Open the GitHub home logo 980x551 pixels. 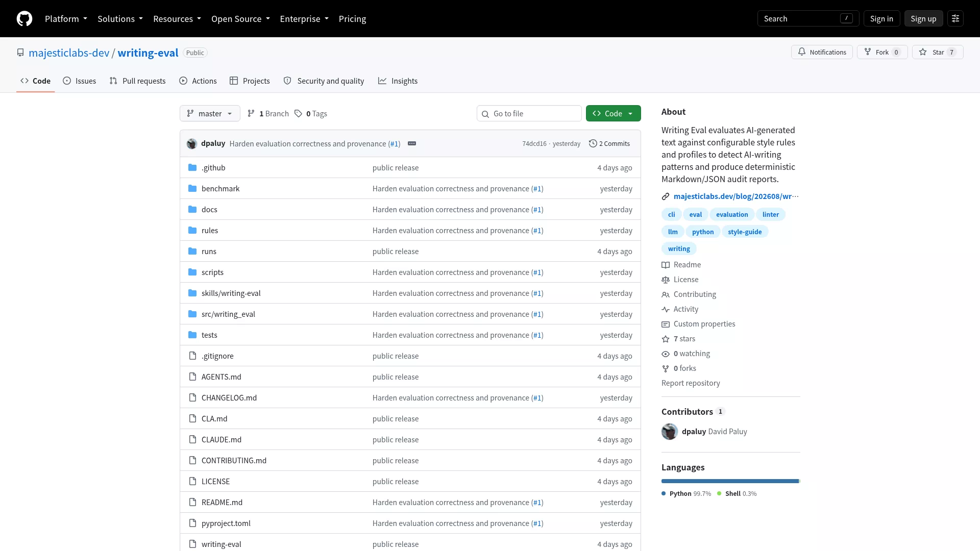click(x=24, y=19)
